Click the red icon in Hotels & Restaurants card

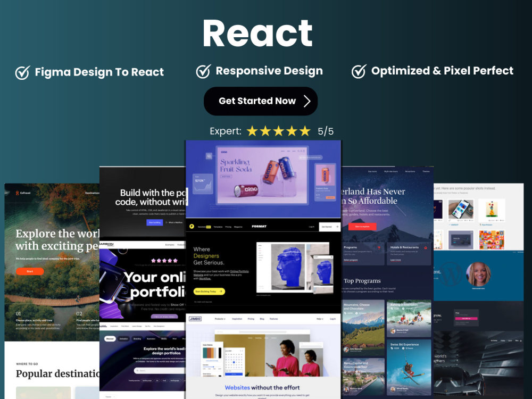click(426, 248)
